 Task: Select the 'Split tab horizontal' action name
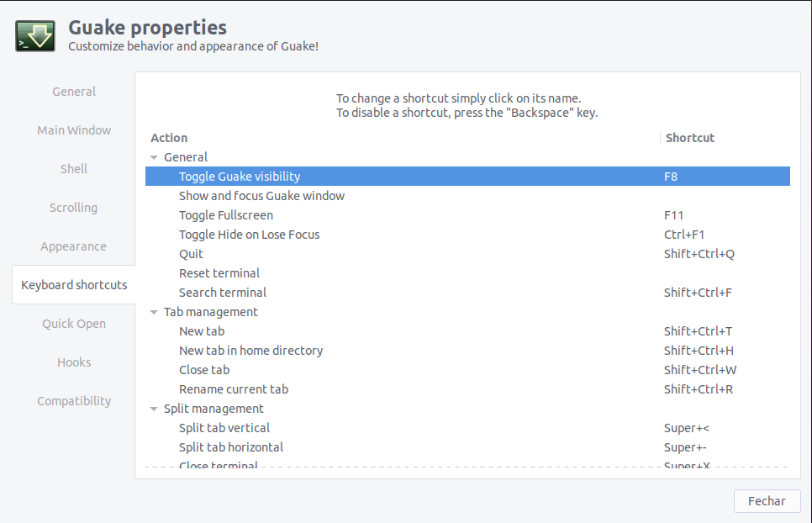[x=231, y=447]
